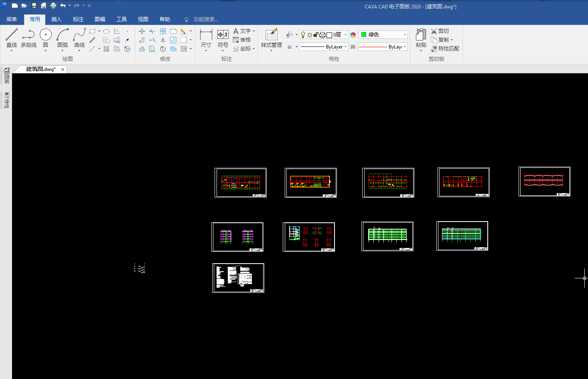Select the text-notes drawing sheet thumbnail
The image size is (588, 379).
238,278
